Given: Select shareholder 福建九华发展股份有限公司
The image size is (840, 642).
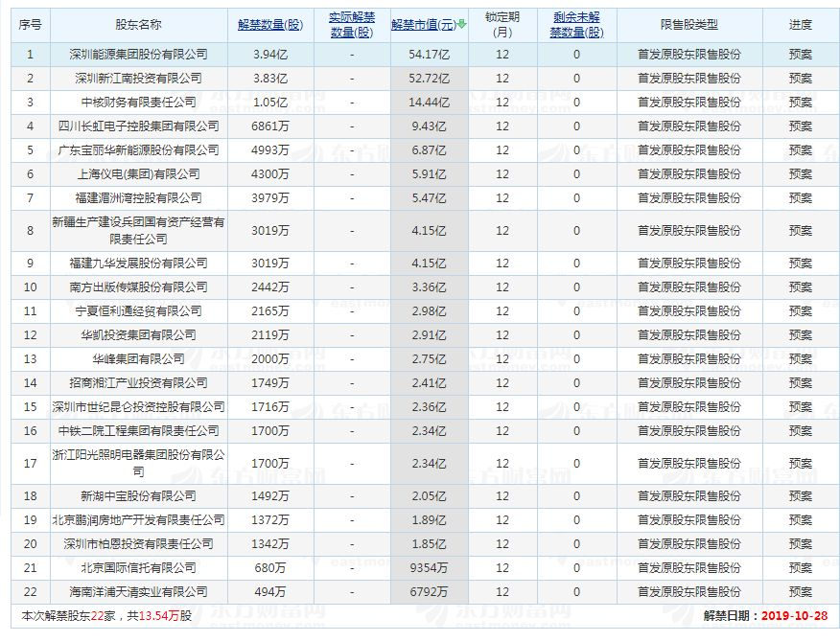Looking at the screenshot, I should (x=138, y=263).
